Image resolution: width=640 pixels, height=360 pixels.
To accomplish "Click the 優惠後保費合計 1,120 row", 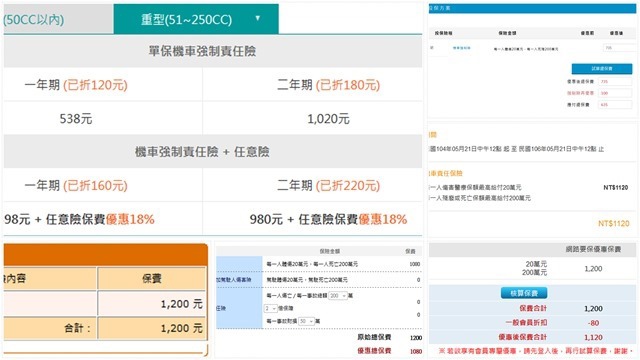I will (x=533, y=337).
